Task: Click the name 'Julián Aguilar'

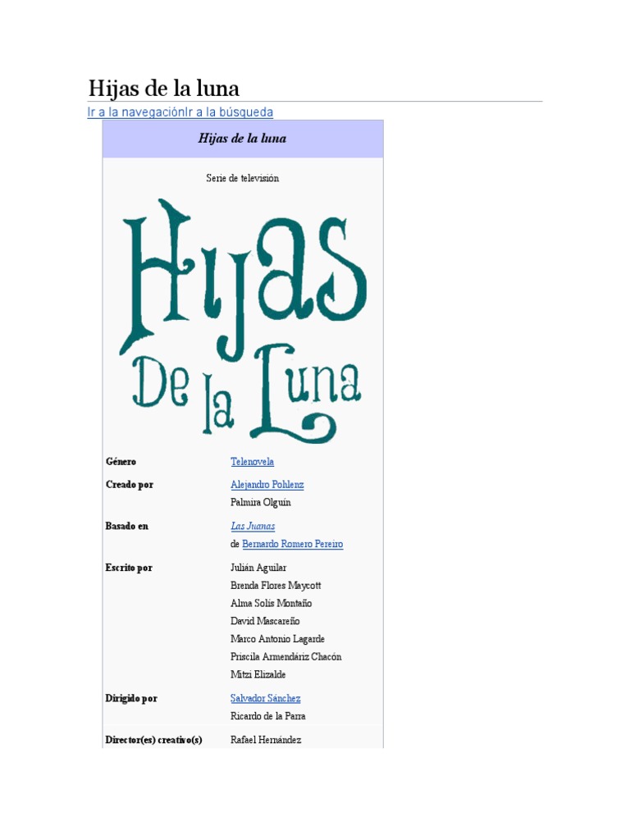Action: point(258,568)
